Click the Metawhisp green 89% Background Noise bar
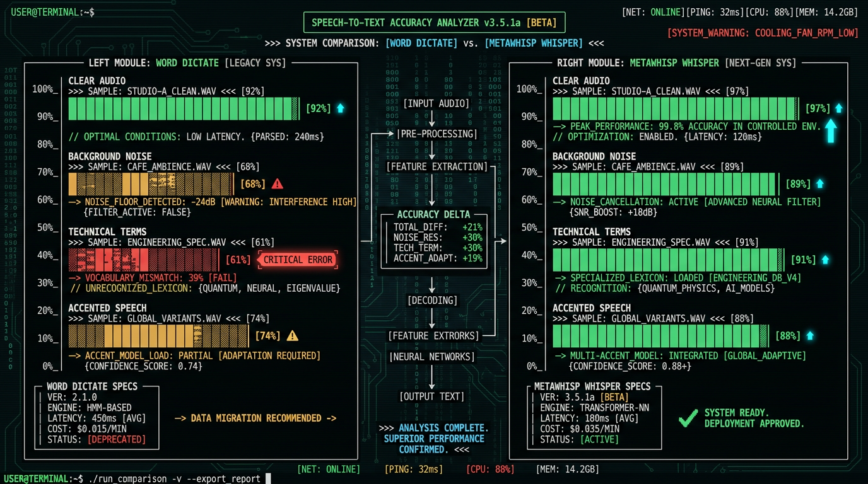Screen dimensions: 868x484 [x=666, y=184]
